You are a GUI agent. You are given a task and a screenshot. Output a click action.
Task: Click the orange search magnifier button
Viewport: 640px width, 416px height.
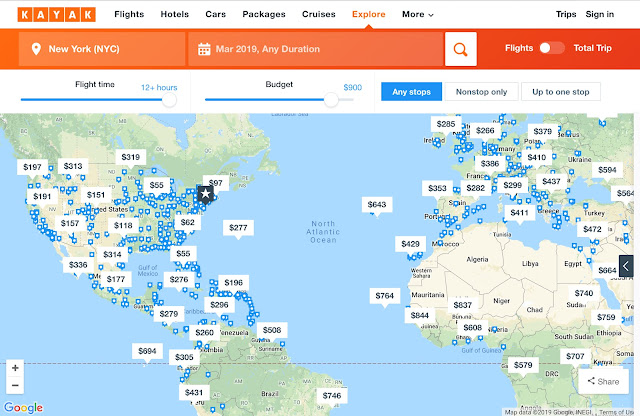pos(460,49)
